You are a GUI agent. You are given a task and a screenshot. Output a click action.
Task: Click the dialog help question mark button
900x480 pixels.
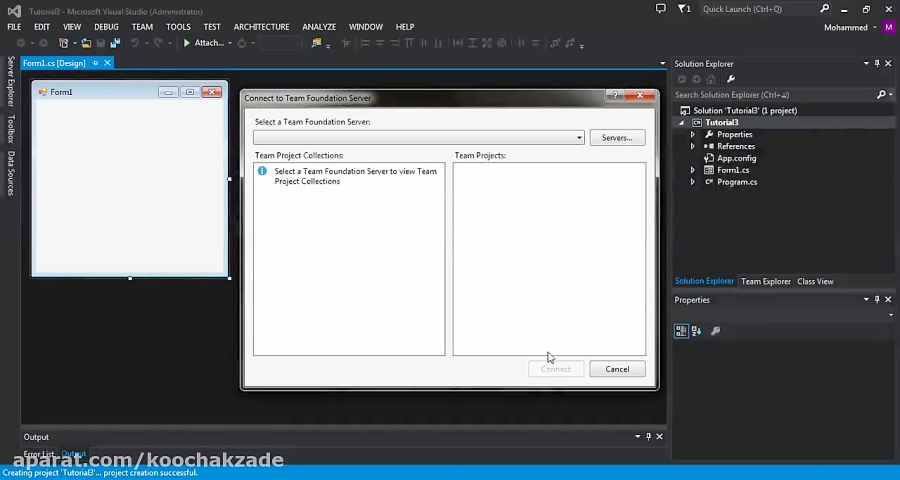point(616,95)
